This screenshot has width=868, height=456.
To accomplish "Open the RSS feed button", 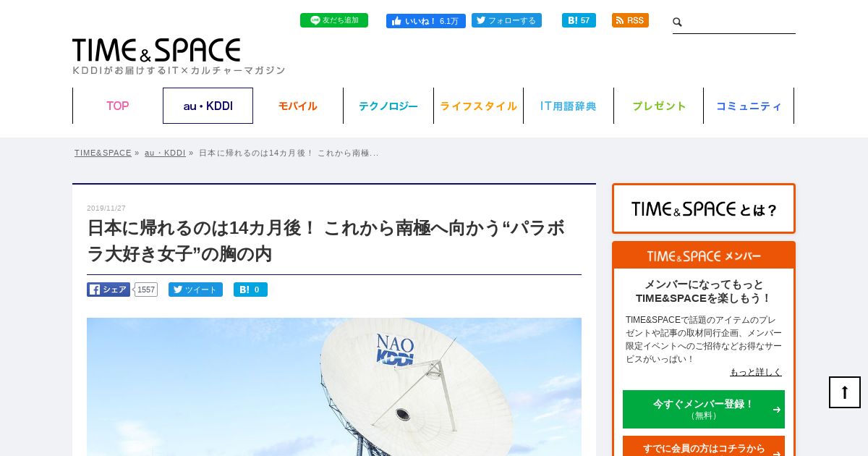I will tap(630, 20).
